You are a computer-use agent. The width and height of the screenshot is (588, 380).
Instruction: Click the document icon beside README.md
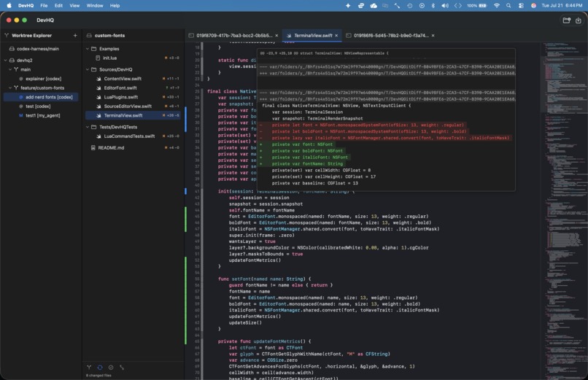(93, 147)
